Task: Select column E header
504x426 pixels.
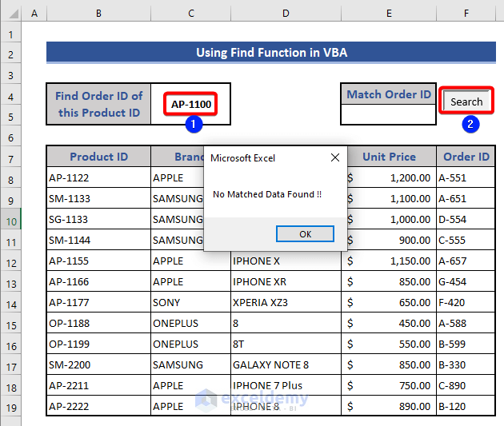Action: point(388,14)
